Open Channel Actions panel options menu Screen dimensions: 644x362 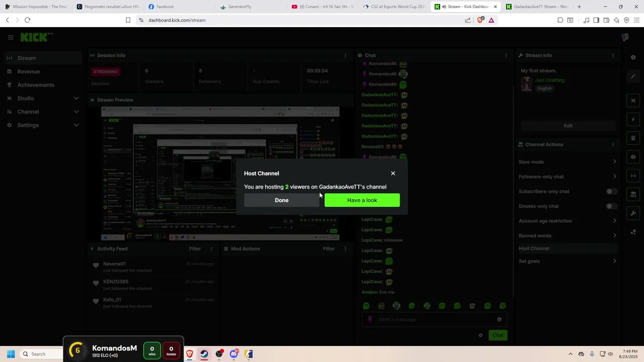(x=613, y=144)
